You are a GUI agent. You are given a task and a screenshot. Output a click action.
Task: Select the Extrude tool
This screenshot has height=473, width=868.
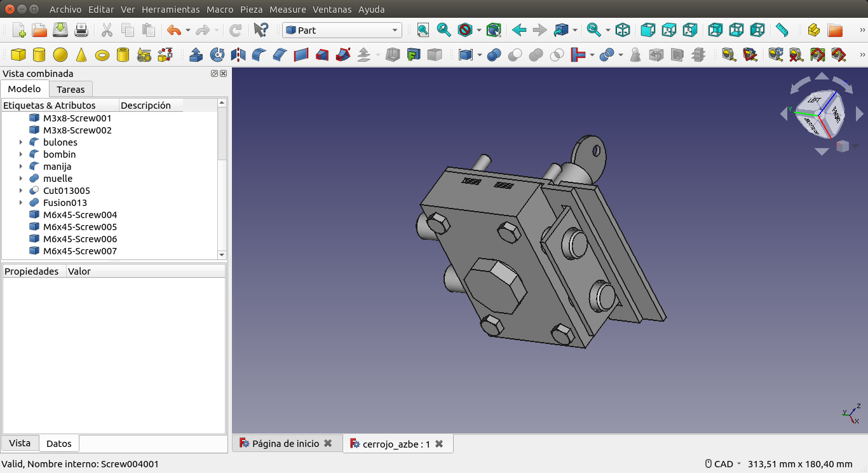(196, 55)
